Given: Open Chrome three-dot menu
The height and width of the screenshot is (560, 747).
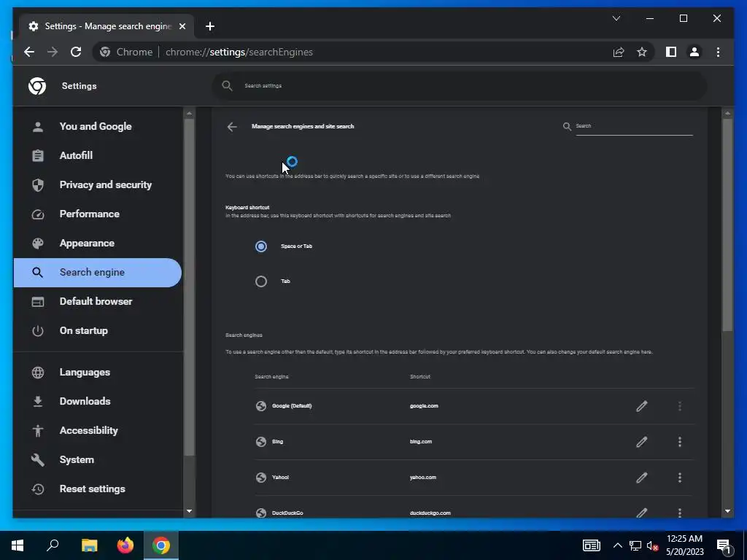Looking at the screenshot, I should (x=718, y=52).
